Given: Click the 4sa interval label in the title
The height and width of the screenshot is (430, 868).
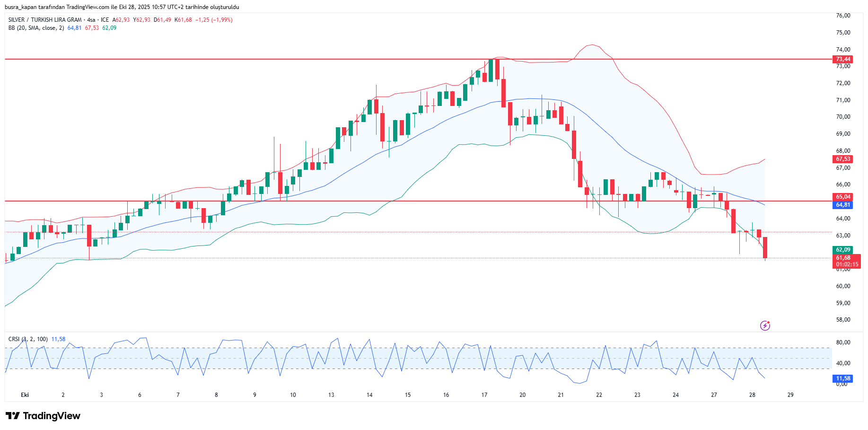Looking at the screenshot, I should click(91, 20).
